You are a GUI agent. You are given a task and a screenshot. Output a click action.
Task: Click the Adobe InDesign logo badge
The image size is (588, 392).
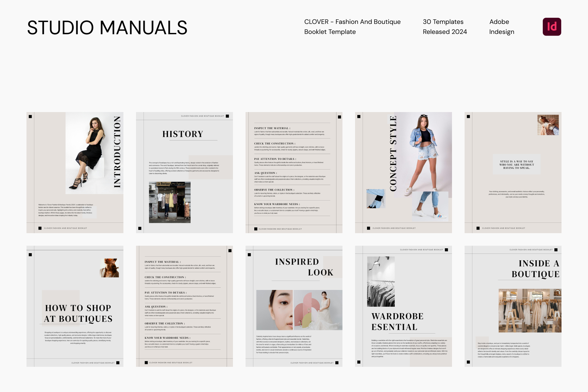[x=552, y=26]
